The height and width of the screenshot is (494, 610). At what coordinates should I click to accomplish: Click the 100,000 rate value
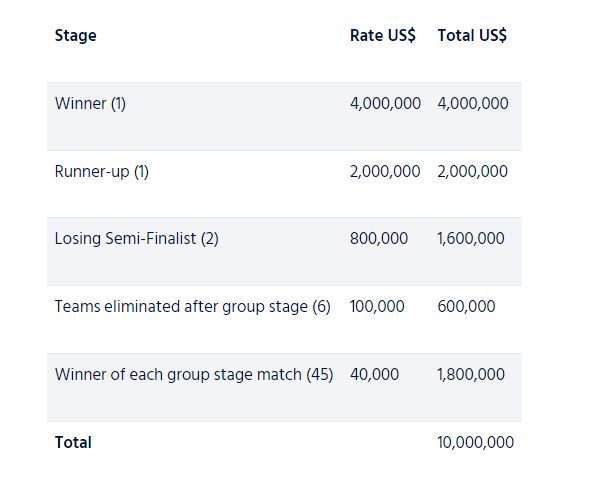pyautogui.click(x=377, y=307)
